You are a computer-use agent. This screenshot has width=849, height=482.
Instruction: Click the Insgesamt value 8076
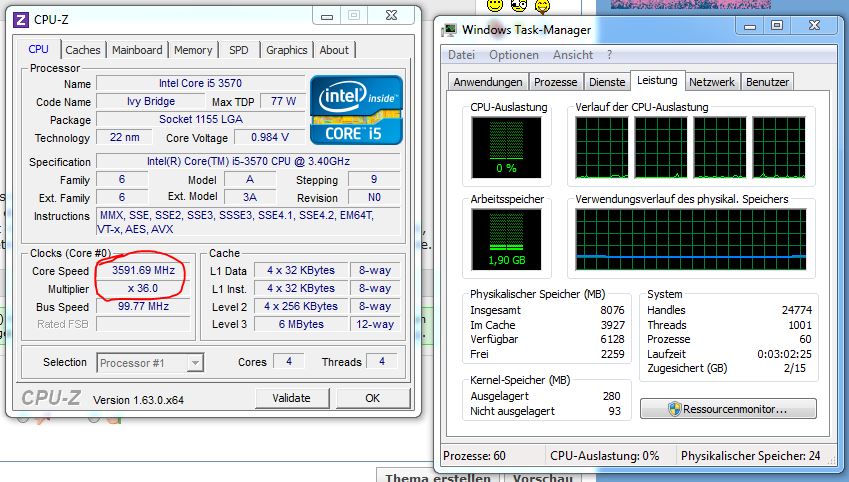pos(612,310)
